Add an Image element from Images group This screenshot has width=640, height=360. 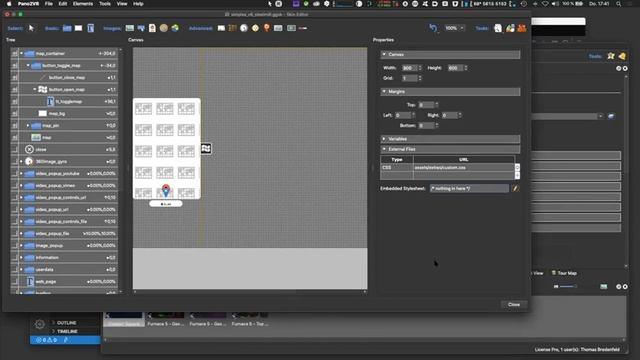pyautogui.click(x=129, y=28)
